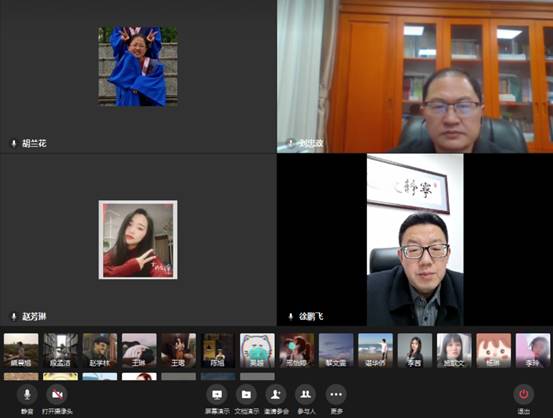Click microphone icon beside 徐鹏飞's name

click(x=291, y=316)
